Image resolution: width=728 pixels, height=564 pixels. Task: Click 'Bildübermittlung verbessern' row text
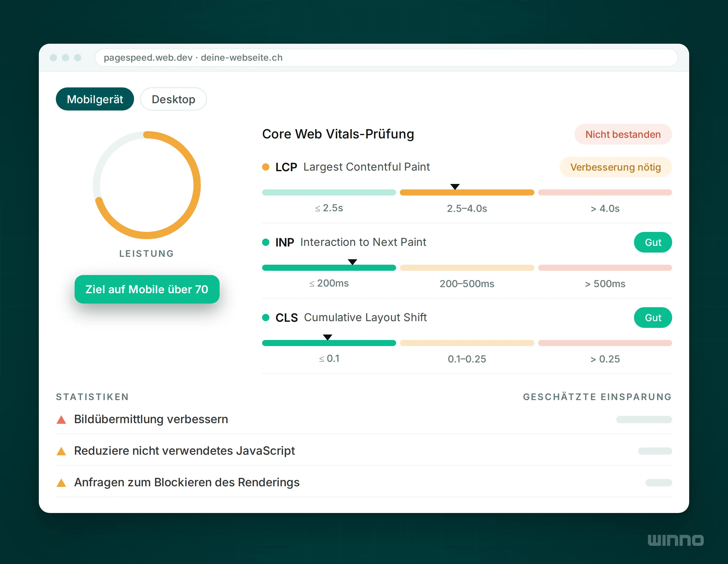click(x=151, y=419)
